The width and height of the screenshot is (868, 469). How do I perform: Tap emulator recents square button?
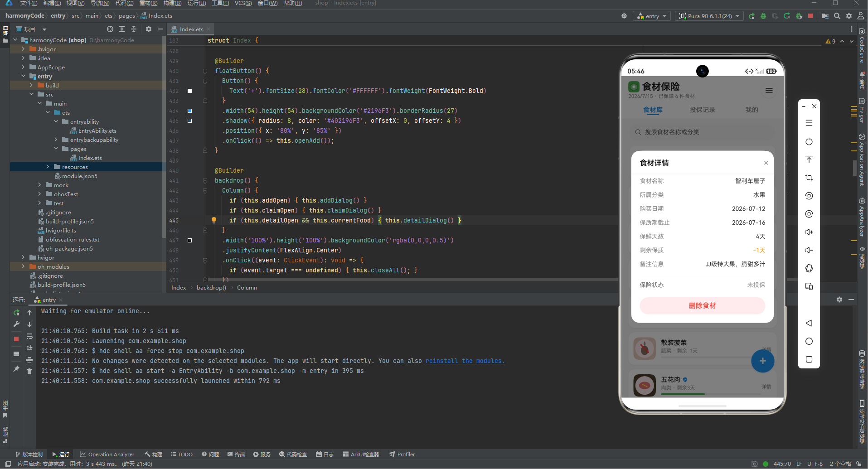(x=809, y=359)
